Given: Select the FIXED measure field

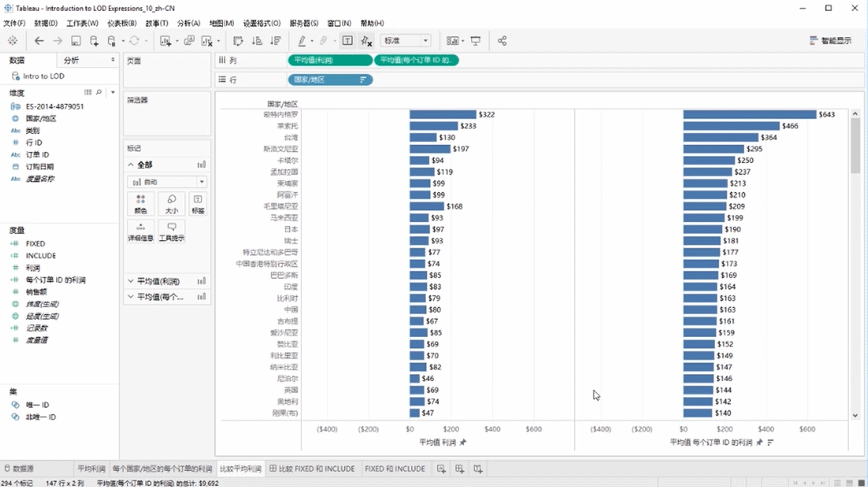Looking at the screenshot, I should tap(35, 243).
